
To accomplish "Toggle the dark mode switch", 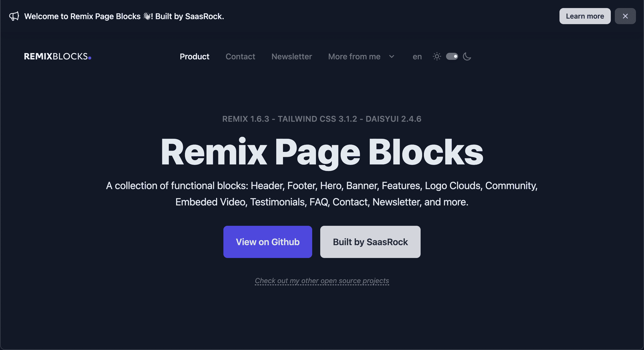I will pos(452,56).
